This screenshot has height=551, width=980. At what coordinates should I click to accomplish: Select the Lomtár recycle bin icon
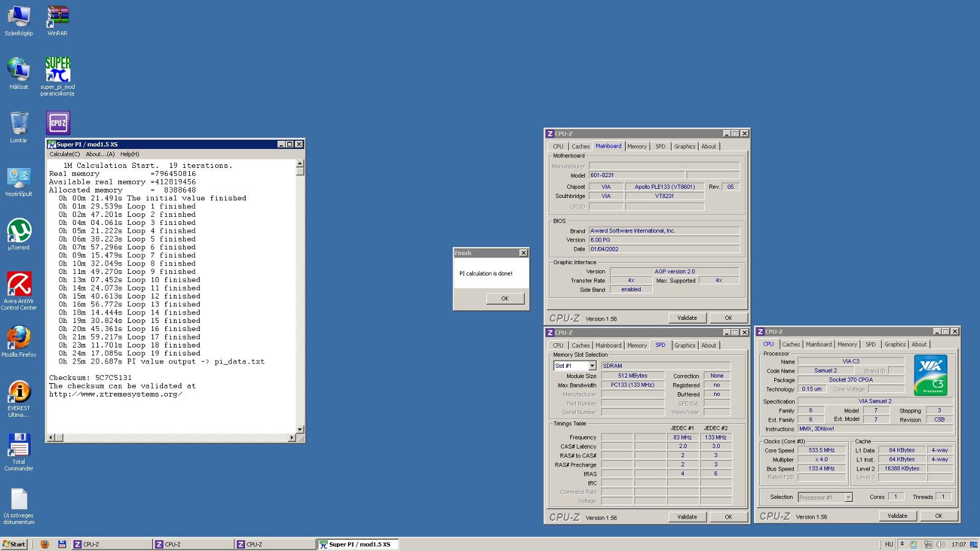click(18, 127)
